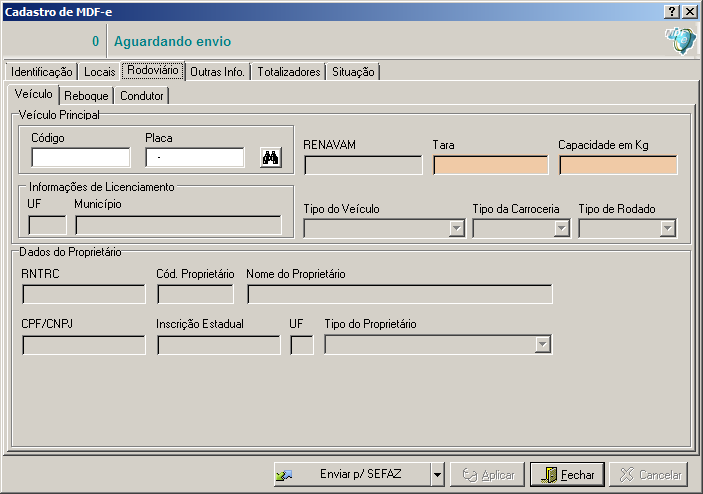The image size is (703, 494).
Task: Focus the Código input field
Action: [80, 158]
